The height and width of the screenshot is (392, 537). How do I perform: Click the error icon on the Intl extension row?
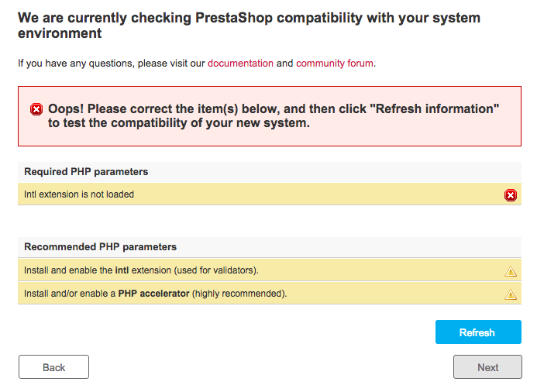(511, 195)
